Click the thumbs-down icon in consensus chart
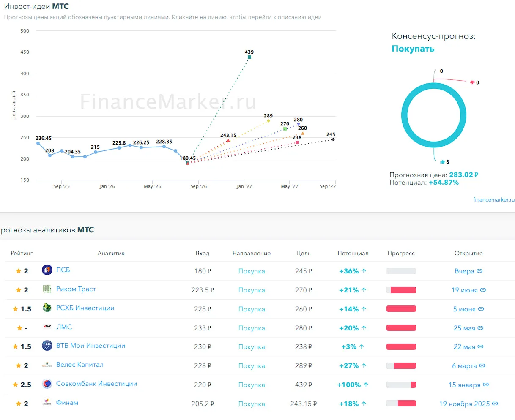This screenshot has width=515, height=420. click(472, 82)
